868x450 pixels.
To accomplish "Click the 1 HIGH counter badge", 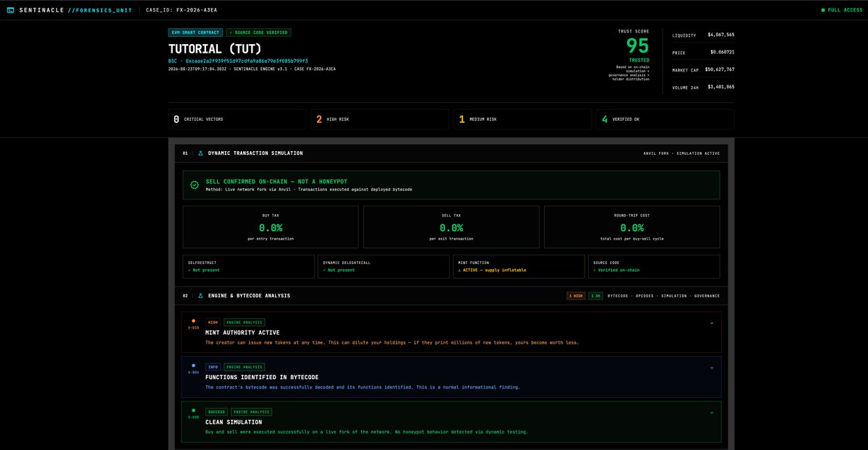I will (576, 296).
